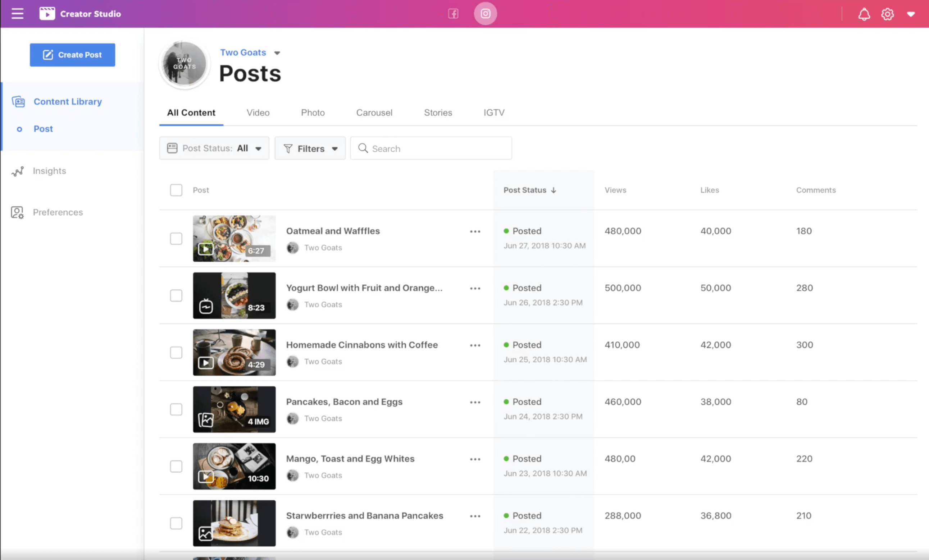Click Two Goats avatar under Oatmeal post

[292, 248]
